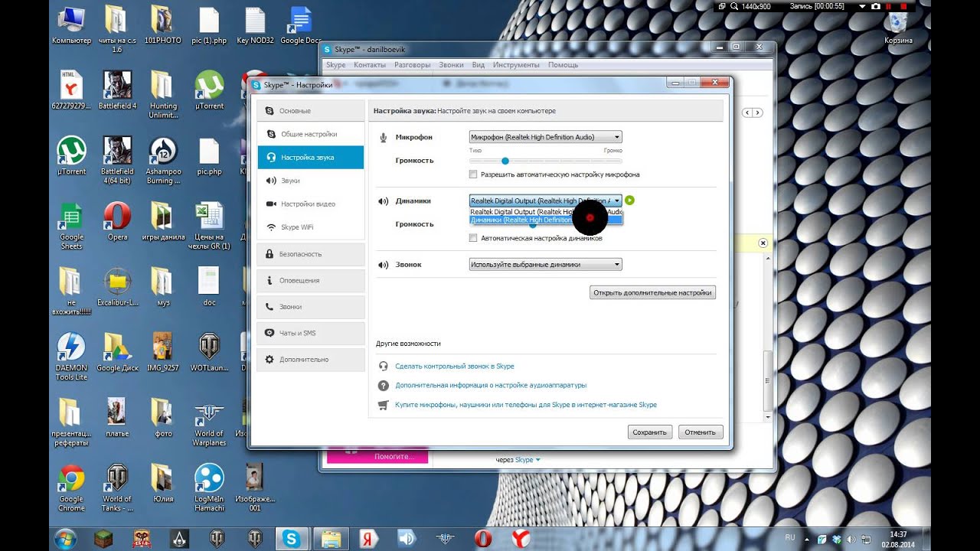Select the World of Warplanes desktop shortcut
Image resolution: width=980 pixels, height=551 pixels.
point(209,422)
